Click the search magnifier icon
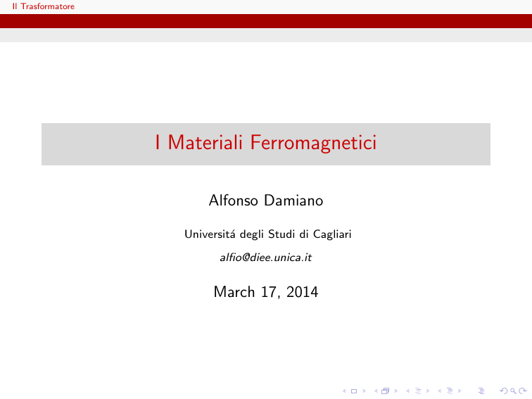 click(x=513, y=391)
